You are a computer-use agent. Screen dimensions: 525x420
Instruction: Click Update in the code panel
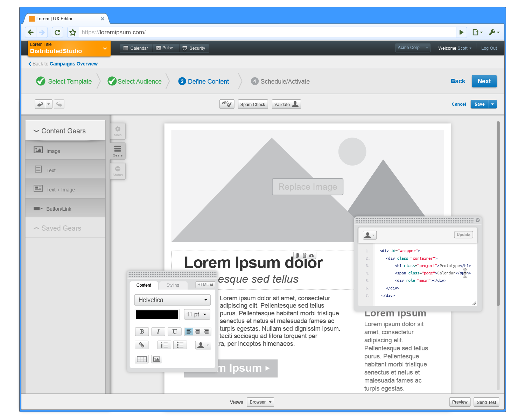463,235
